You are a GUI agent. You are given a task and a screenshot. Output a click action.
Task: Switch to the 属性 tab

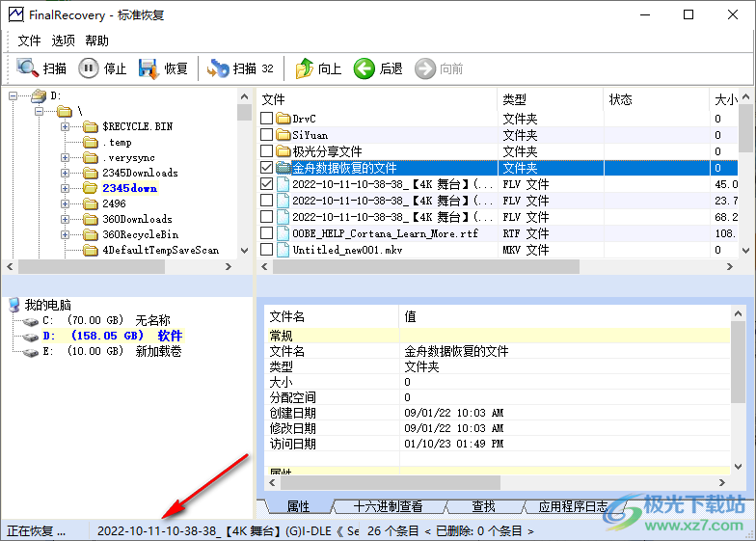pos(298,506)
